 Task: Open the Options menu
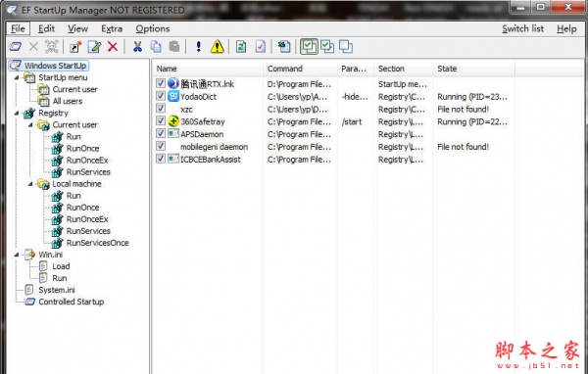point(153,28)
